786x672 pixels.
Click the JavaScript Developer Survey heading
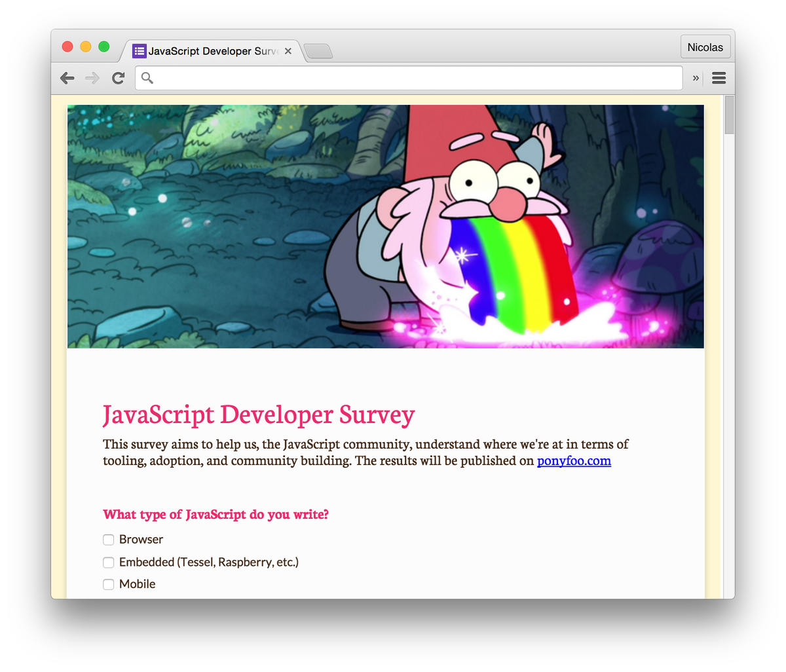[259, 415]
